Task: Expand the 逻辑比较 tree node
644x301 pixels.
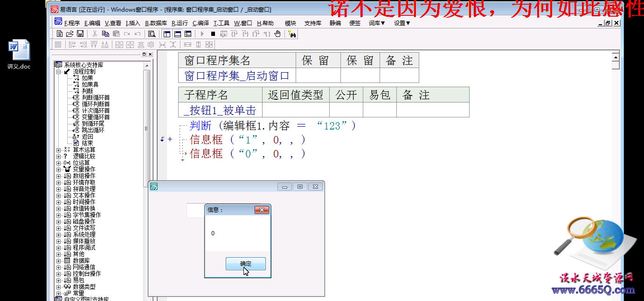Action: pyautogui.click(x=58, y=157)
